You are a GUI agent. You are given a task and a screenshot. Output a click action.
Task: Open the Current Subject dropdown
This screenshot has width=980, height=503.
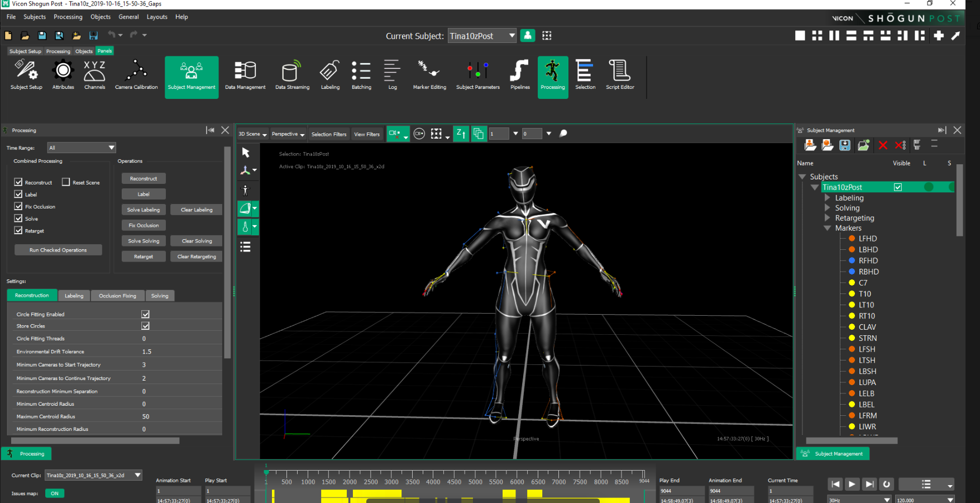click(482, 36)
